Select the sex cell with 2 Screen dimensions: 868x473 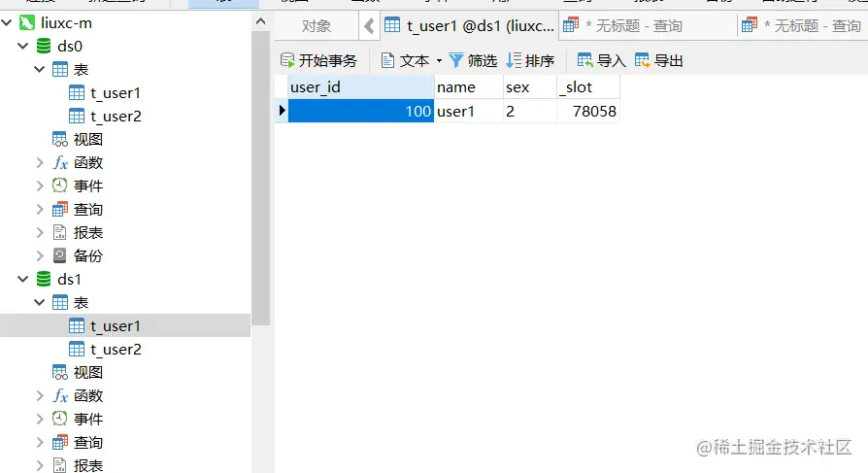530,111
